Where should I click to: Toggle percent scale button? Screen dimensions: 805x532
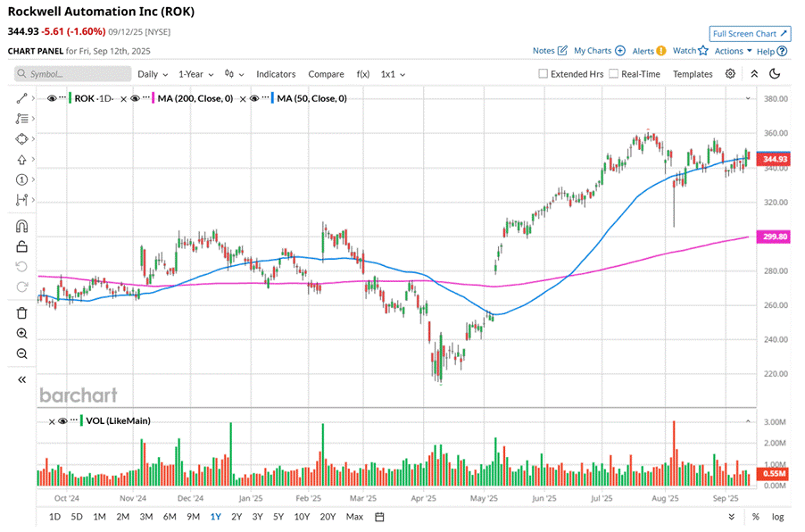(x=756, y=517)
